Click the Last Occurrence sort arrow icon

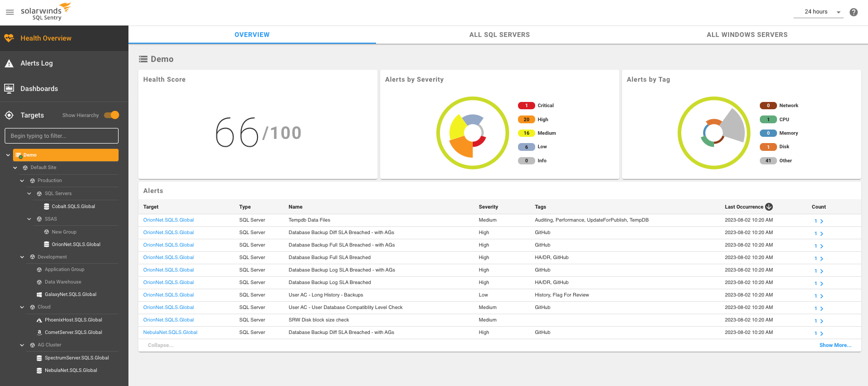point(769,207)
